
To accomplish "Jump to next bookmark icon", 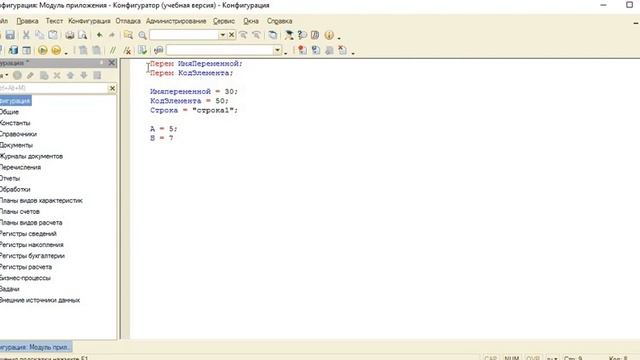I will tap(316, 50).
